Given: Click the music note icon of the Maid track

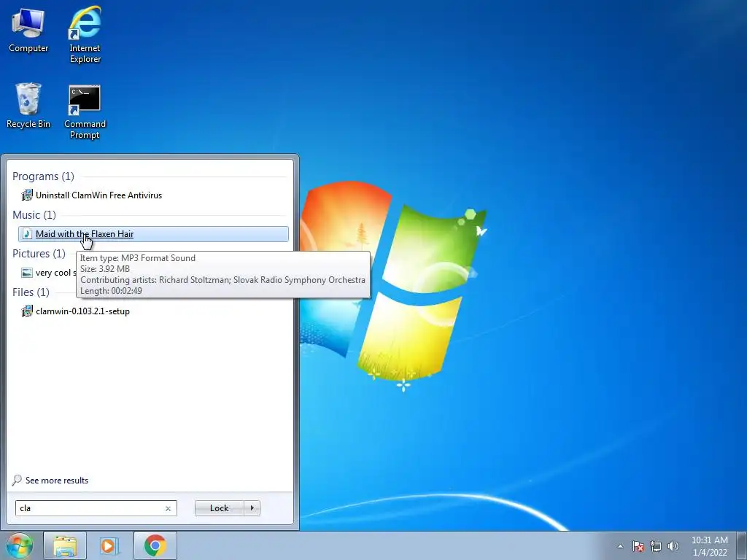Looking at the screenshot, I should [27, 234].
